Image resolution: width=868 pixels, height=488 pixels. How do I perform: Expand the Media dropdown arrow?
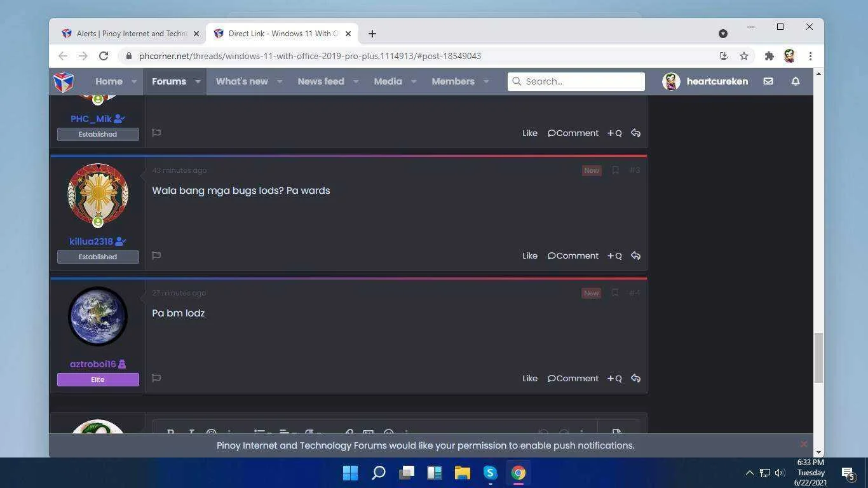click(414, 81)
